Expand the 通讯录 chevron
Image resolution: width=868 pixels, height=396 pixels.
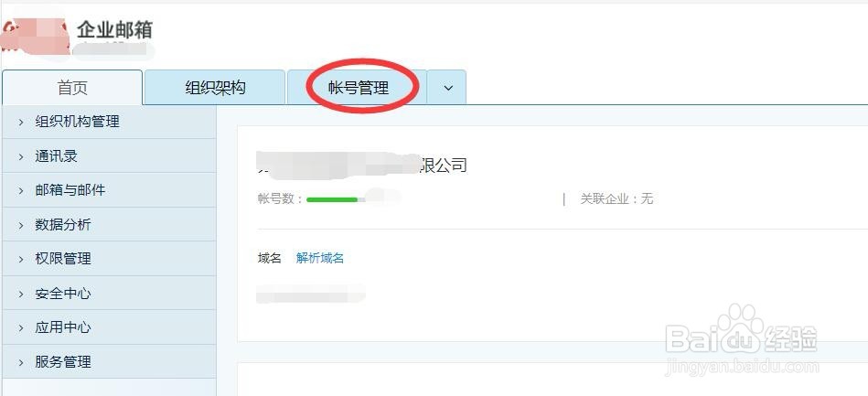click(x=21, y=156)
